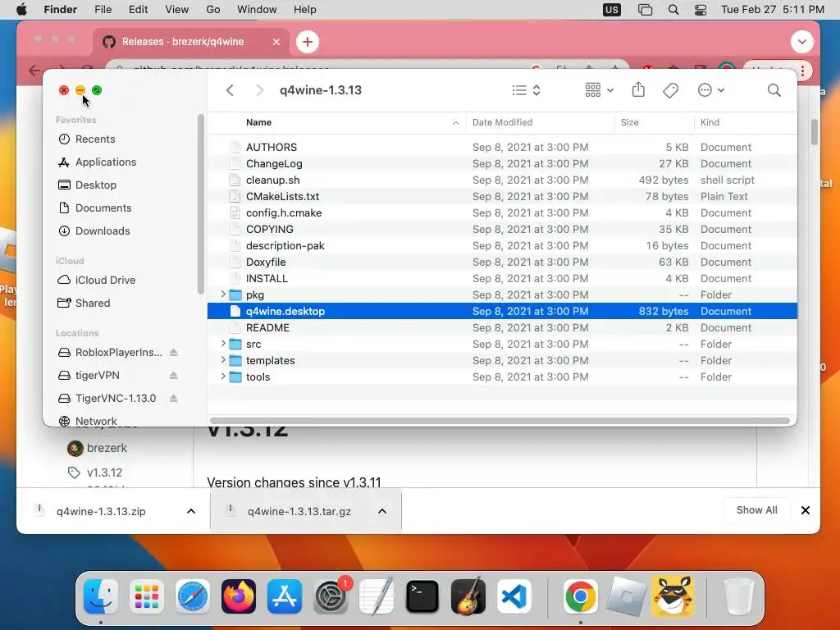Eject the TigerVNC-1.13.0 volume
840x630 pixels.
click(174, 399)
